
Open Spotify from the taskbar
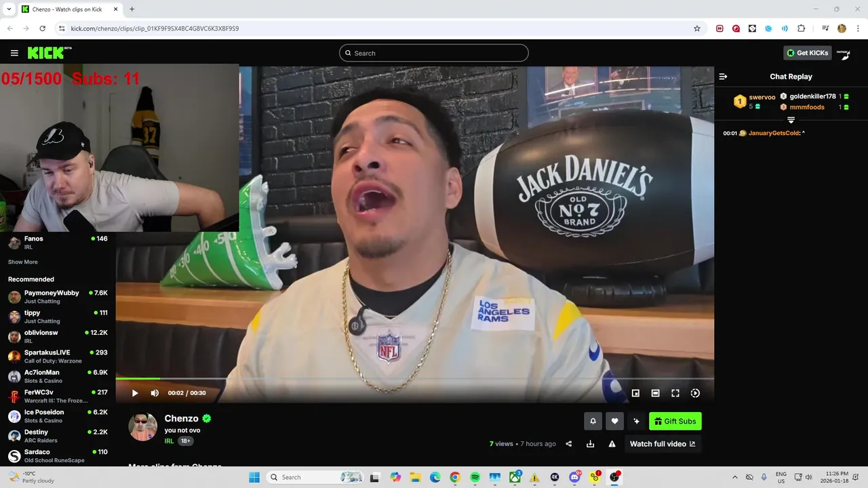pyautogui.click(x=475, y=477)
